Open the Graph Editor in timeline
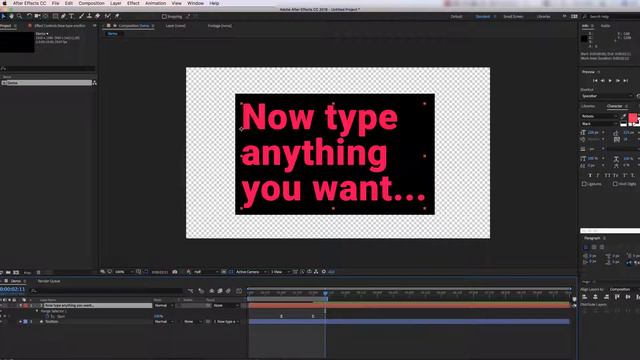 coord(239,291)
